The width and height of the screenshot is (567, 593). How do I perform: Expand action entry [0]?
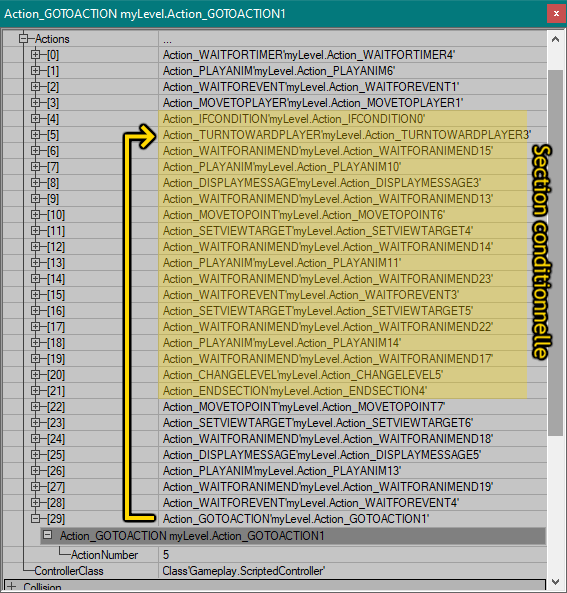[36, 54]
